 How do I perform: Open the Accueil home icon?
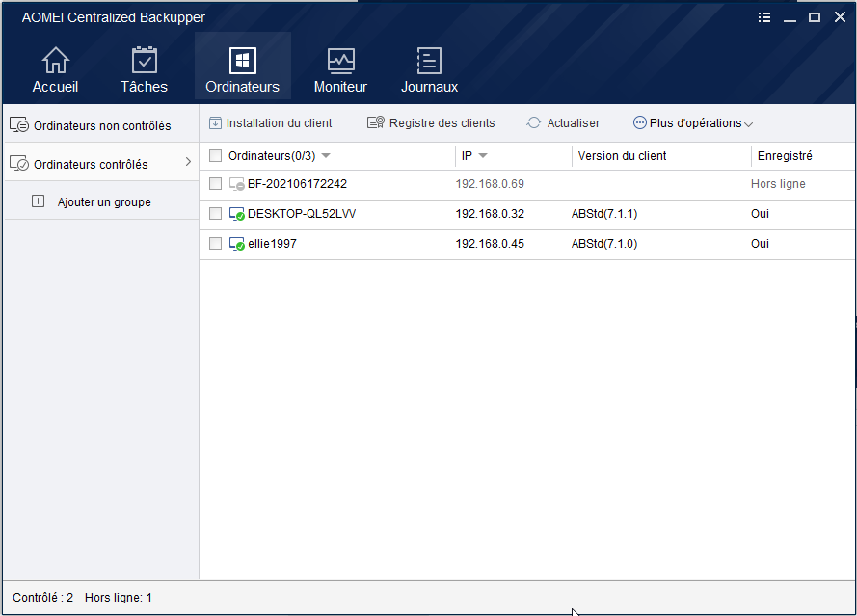tap(56, 60)
